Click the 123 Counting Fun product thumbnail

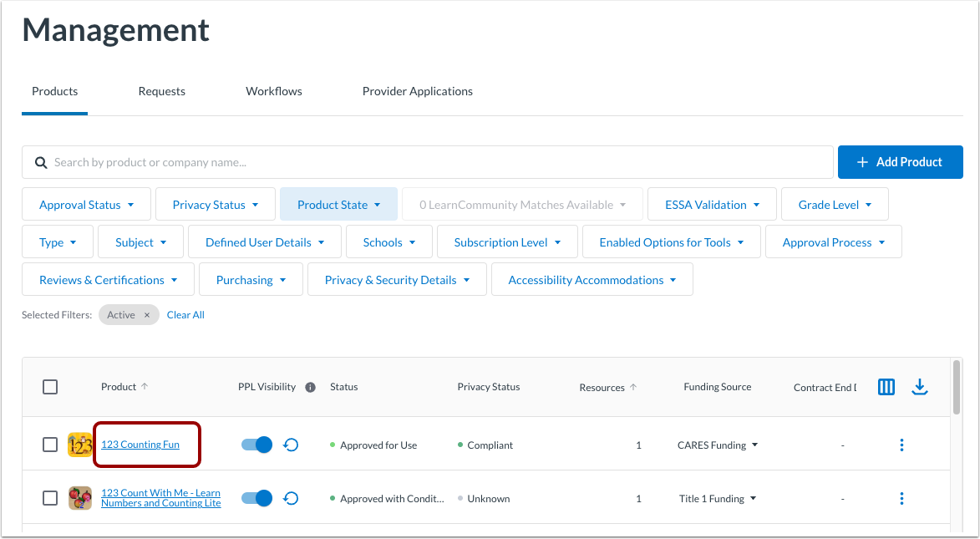(79, 445)
